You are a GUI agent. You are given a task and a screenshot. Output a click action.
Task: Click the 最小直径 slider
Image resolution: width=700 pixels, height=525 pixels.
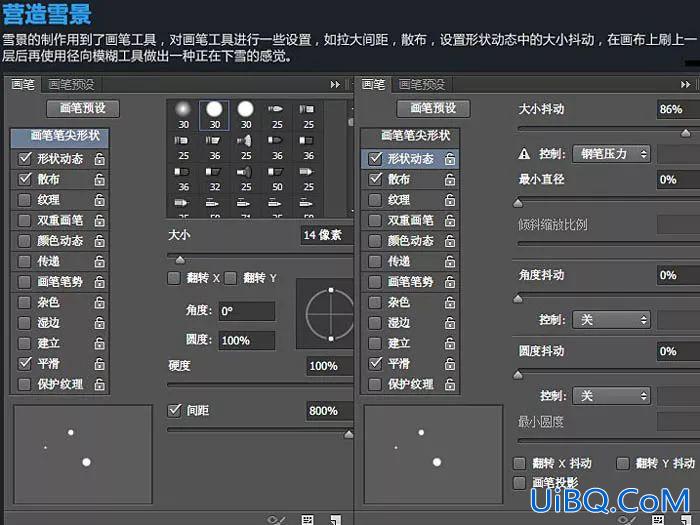(608, 199)
